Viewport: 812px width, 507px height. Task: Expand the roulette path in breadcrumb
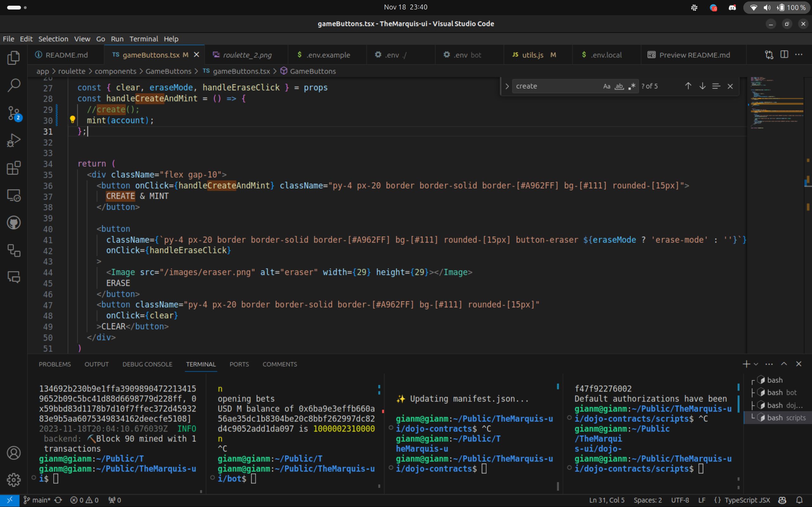click(71, 71)
